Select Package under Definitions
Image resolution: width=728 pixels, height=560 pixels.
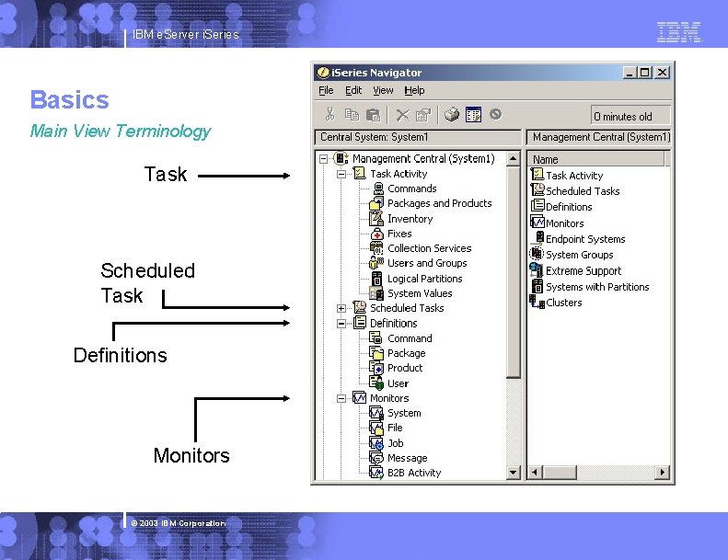(406, 353)
